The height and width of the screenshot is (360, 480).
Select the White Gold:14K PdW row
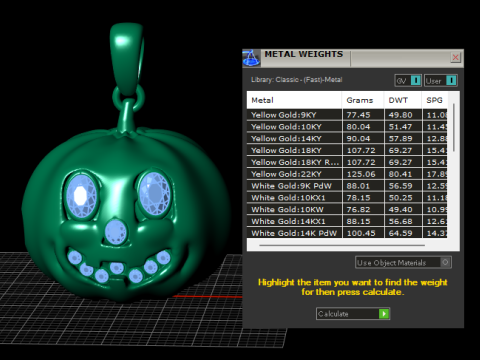tap(347, 233)
